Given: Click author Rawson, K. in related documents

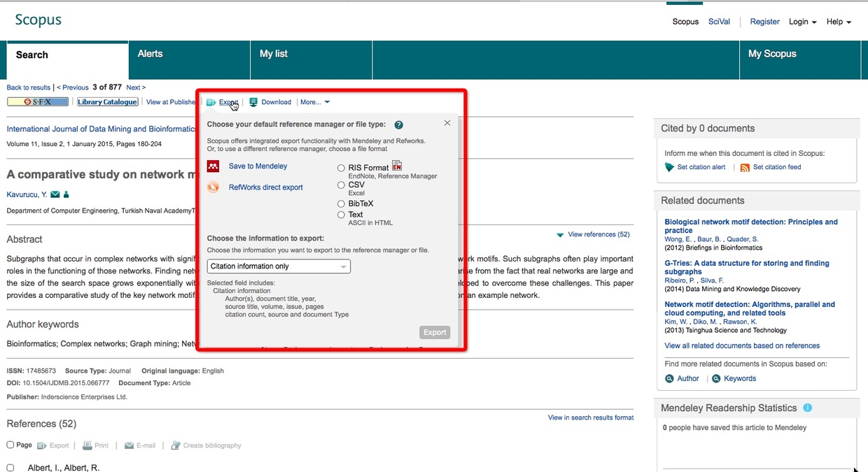Looking at the screenshot, I should pyautogui.click(x=740, y=322).
